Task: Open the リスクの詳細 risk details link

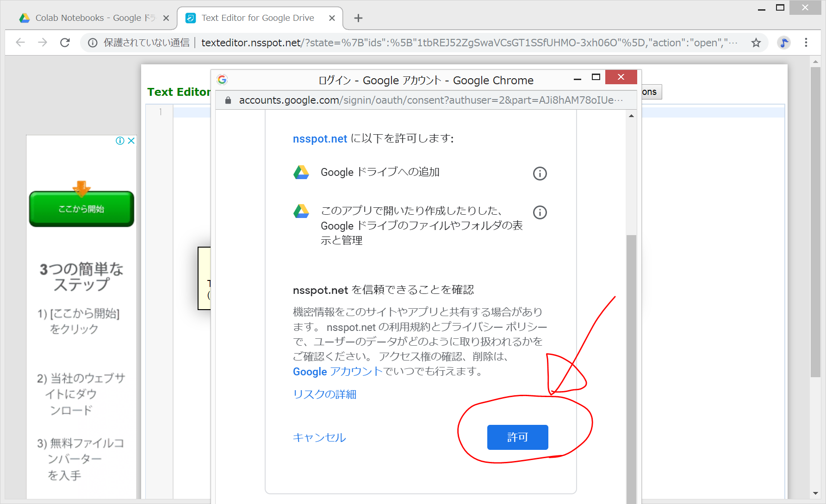Action: 324,394
